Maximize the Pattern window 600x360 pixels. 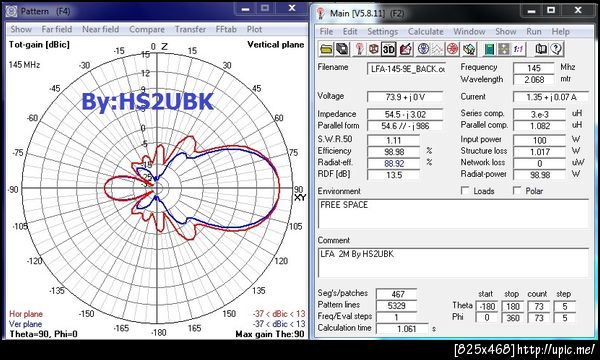(265, 8)
